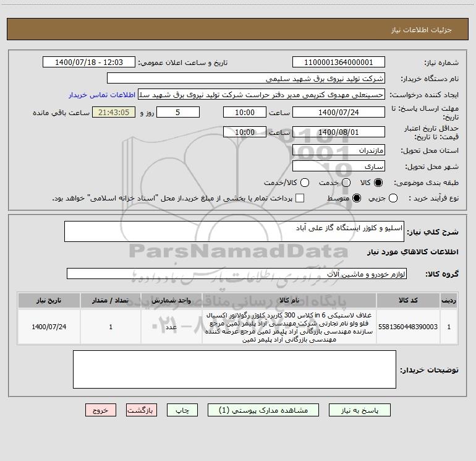Click the پاسخ به نیاز button
Viewport: 476px width, 461px height.
(x=360, y=410)
